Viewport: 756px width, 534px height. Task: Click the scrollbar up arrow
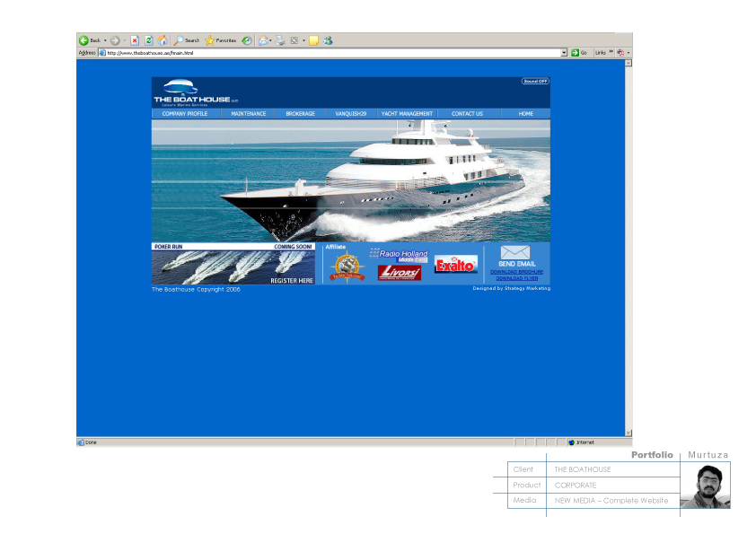pyautogui.click(x=629, y=63)
